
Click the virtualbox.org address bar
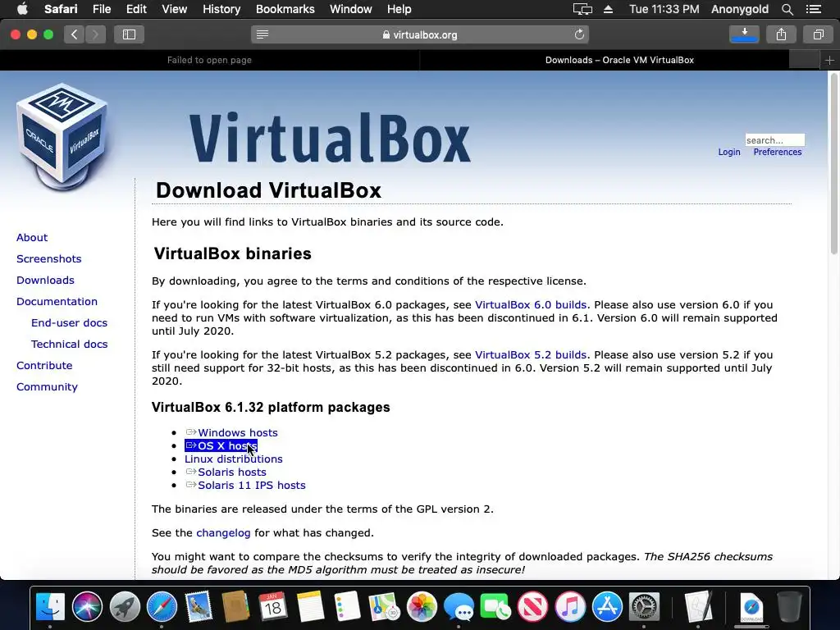click(x=420, y=34)
